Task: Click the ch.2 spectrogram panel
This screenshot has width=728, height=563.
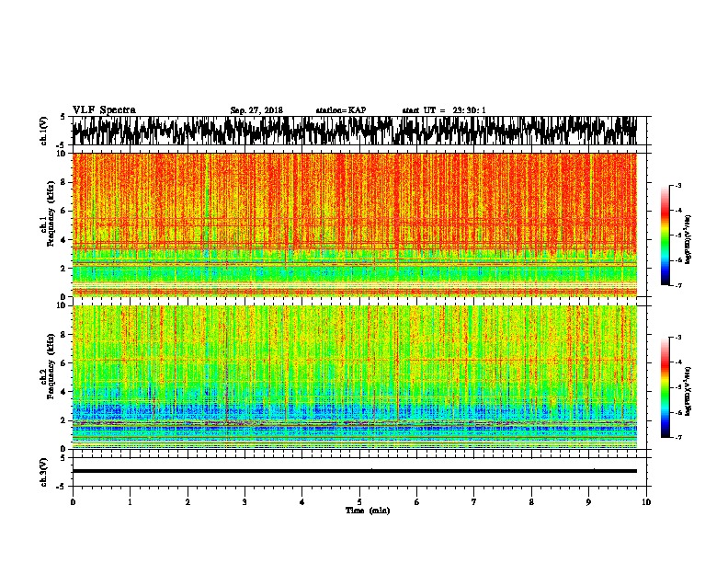Action: (354, 377)
